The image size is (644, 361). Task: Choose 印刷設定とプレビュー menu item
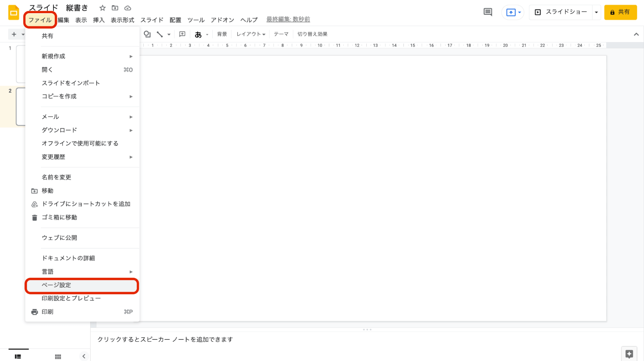[x=82, y=298]
